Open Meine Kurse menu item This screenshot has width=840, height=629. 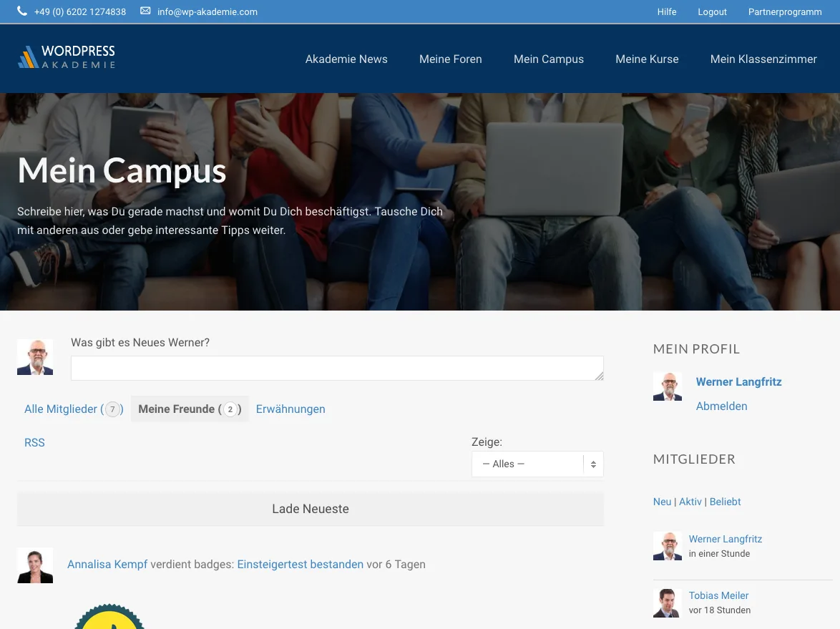click(647, 59)
